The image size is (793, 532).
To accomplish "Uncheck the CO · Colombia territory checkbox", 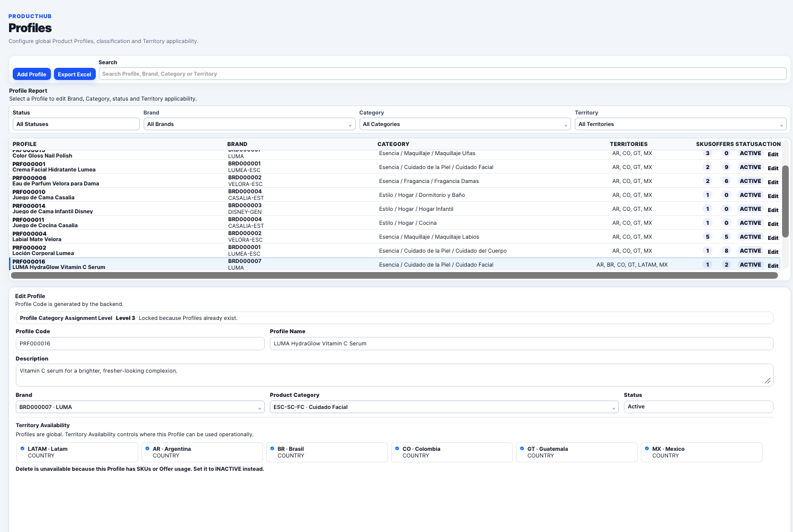I will [397, 448].
